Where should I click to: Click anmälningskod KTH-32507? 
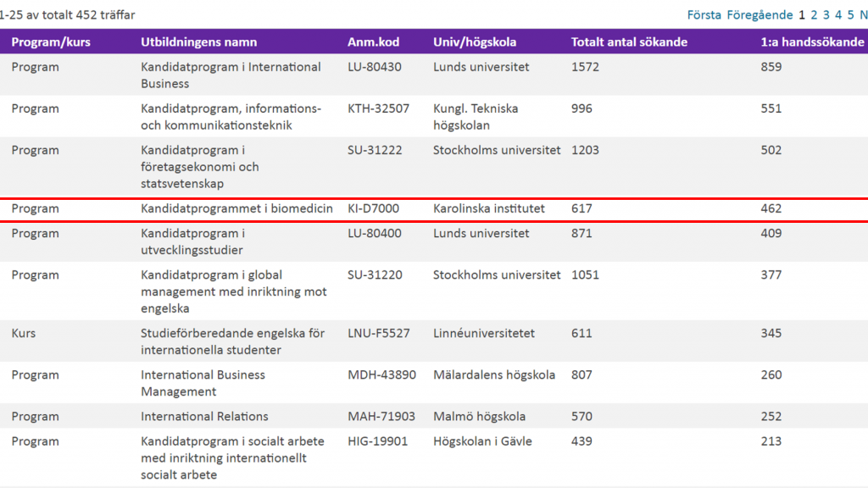378,108
